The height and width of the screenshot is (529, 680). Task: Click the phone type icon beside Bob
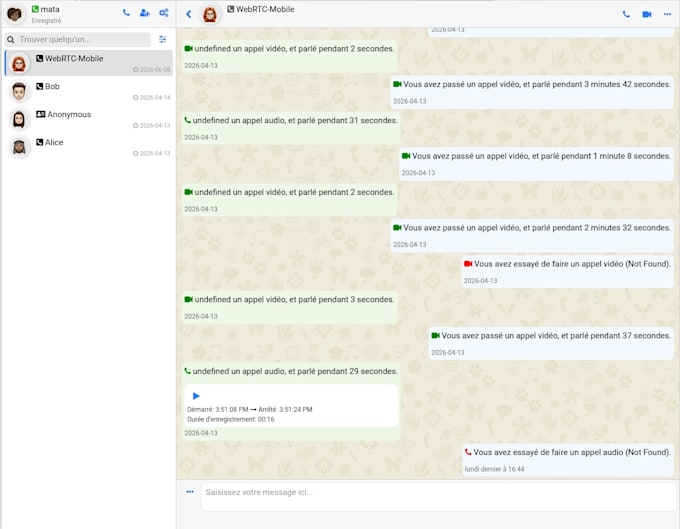click(x=39, y=86)
